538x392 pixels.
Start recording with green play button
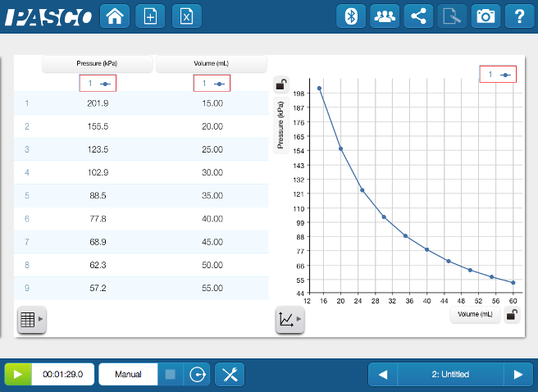[x=18, y=374]
